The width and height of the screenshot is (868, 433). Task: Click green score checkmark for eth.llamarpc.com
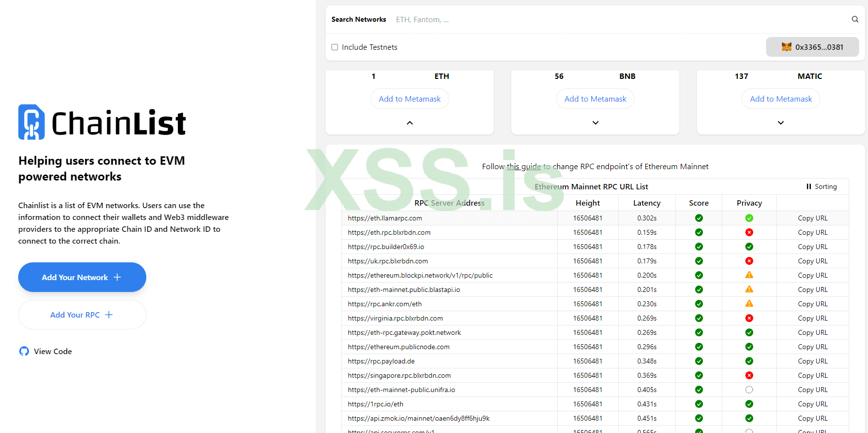(699, 218)
